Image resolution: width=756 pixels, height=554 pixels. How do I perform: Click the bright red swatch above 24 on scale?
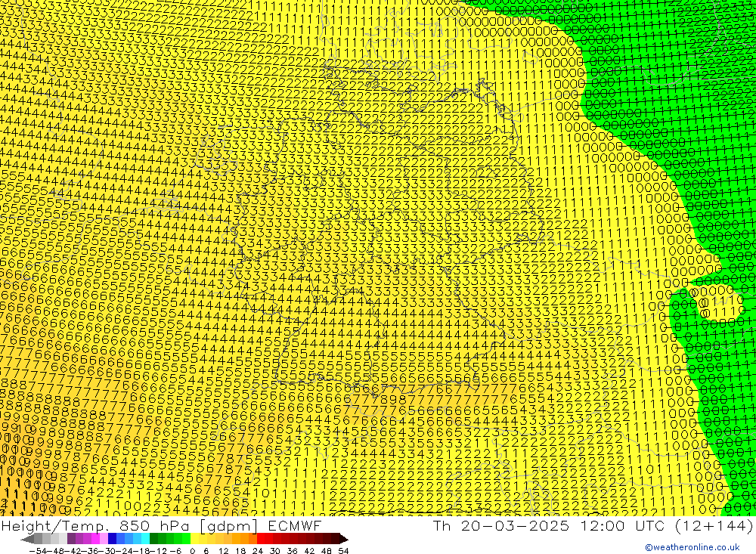coord(261,539)
